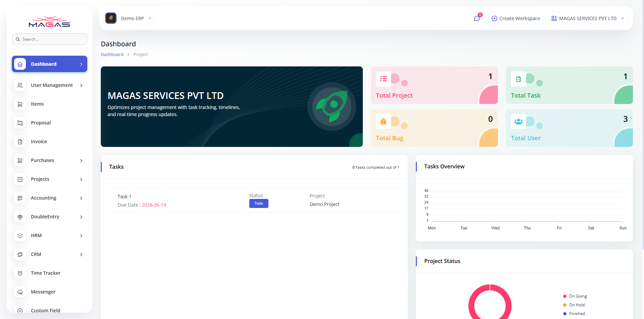Click the Total User people icon

click(x=518, y=122)
